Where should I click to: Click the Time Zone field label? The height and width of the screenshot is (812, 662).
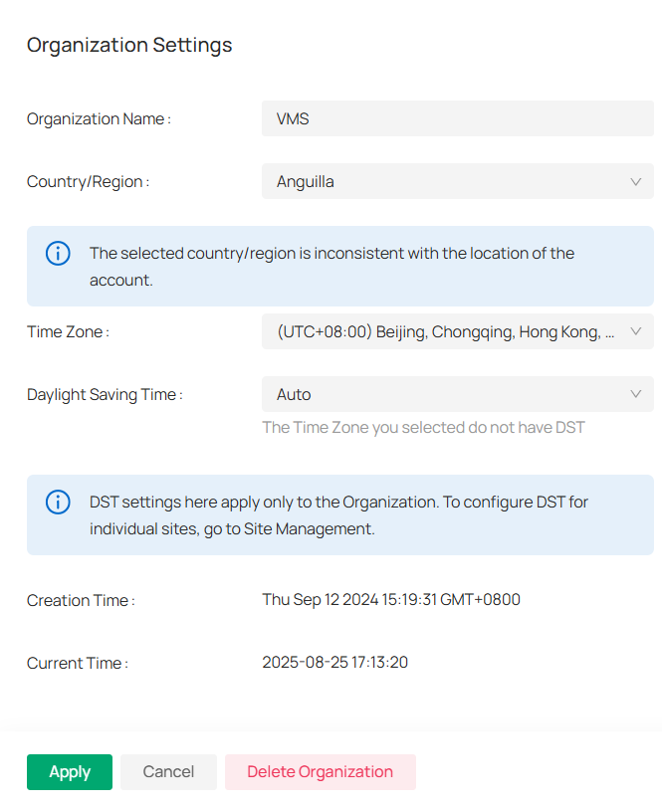pos(68,331)
